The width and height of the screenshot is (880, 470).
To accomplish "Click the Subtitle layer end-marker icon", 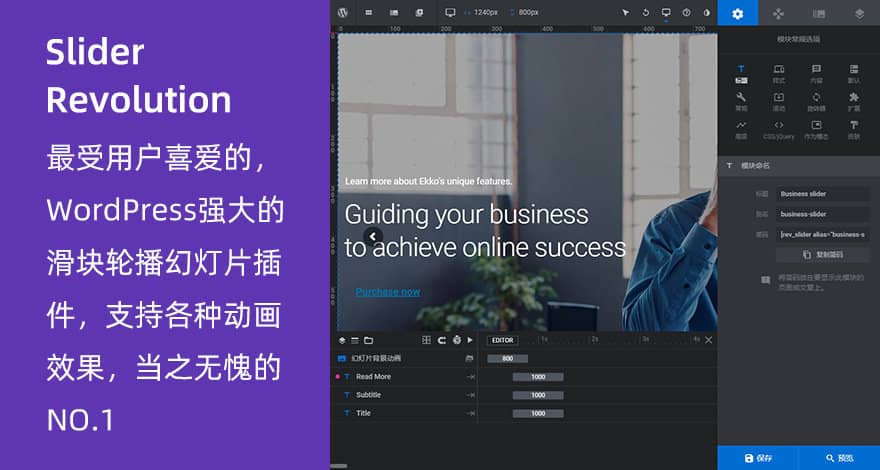I will point(471,395).
